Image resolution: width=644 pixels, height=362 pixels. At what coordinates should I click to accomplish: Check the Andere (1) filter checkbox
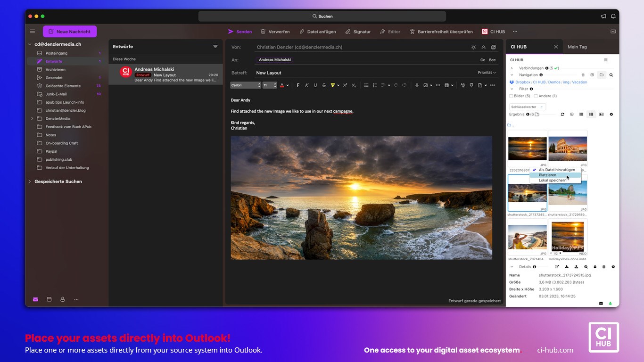tap(536, 96)
